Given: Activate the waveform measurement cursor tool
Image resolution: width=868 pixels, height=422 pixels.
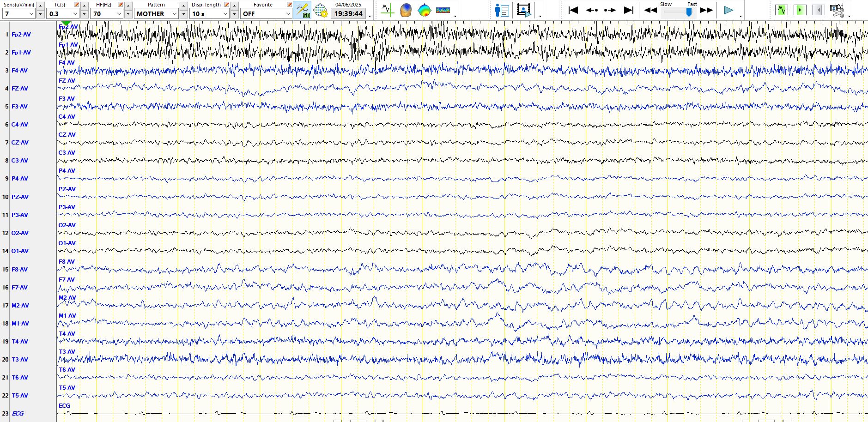Looking at the screenshot, I should pyautogui.click(x=387, y=10).
